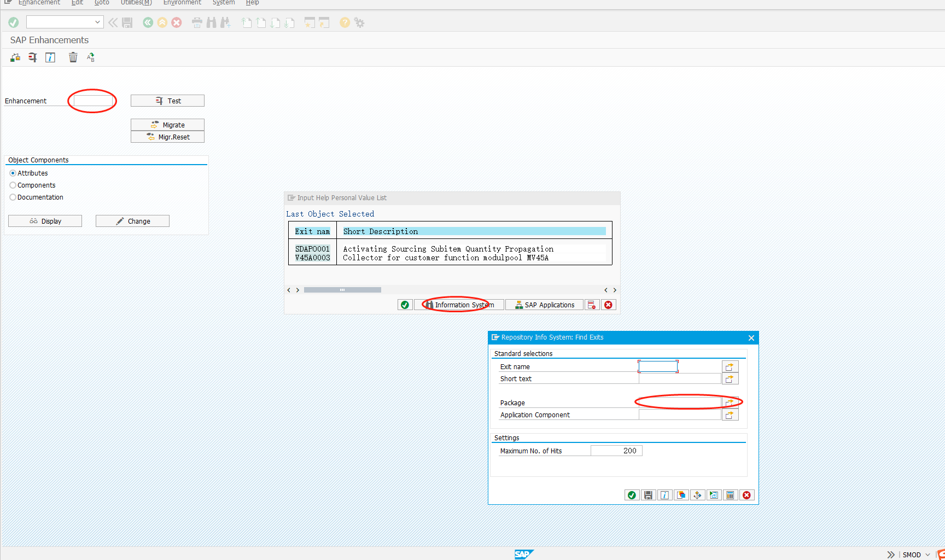This screenshot has height=560, width=945.
Task: Click the left scroll arrow of the exit name column
Action: coord(289,290)
